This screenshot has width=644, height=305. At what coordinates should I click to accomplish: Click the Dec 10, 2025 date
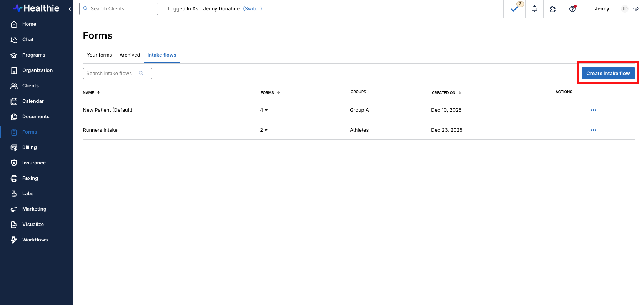click(446, 110)
